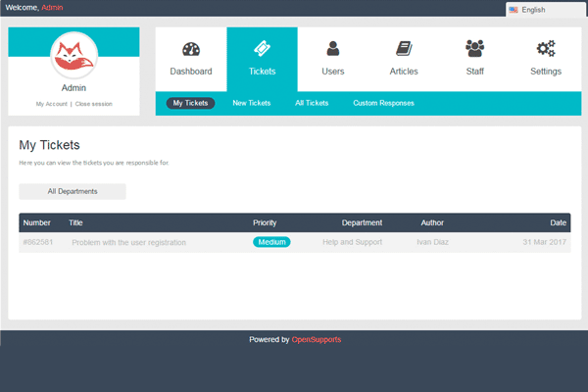The image size is (588, 392).
Task: Open the English language dropdown
Action: pyautogui.click(x=546, y=10)
